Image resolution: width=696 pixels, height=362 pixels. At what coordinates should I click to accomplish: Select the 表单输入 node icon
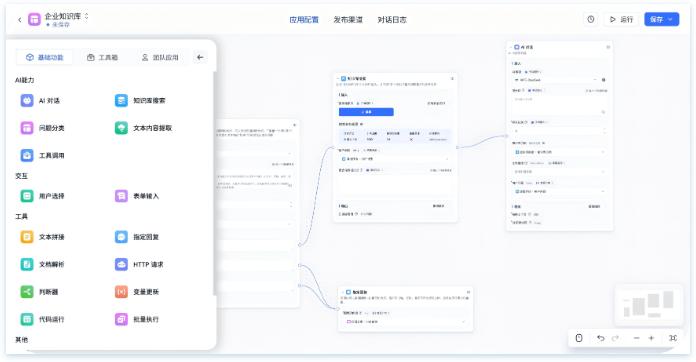(x=121, y=196)
